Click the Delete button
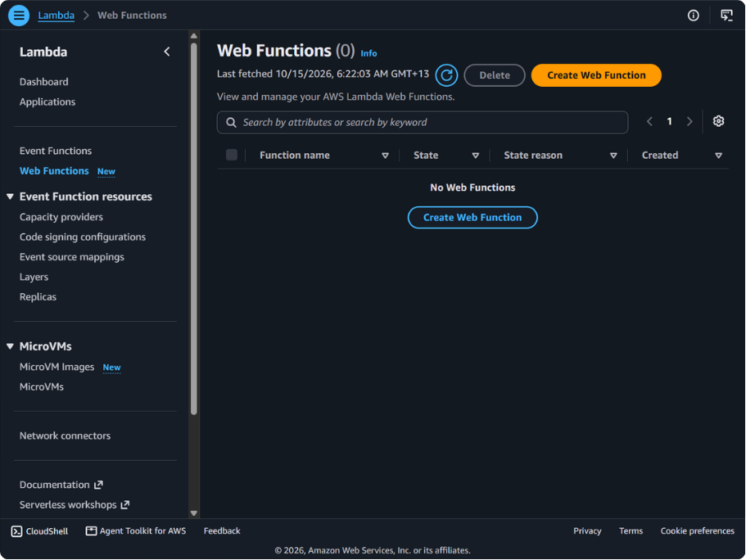The height and width of the screenshot is (560, 746). pos(495,75)
